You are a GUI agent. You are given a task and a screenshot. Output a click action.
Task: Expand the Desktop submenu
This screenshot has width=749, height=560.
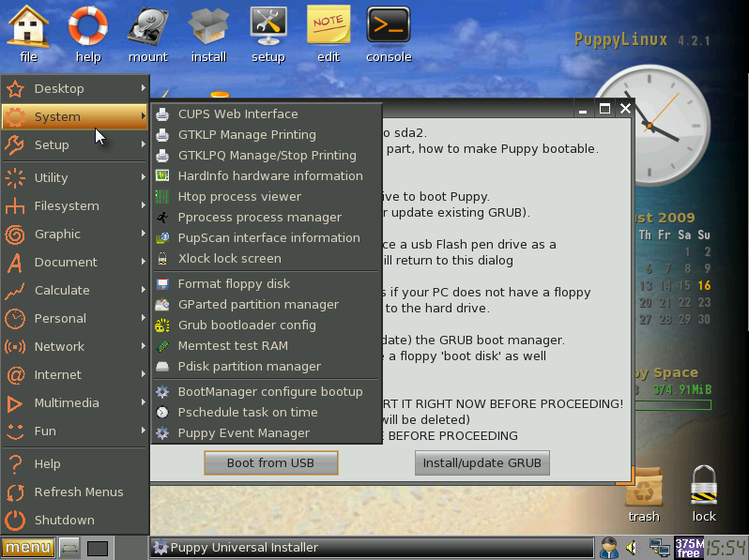tap(75, 88)
